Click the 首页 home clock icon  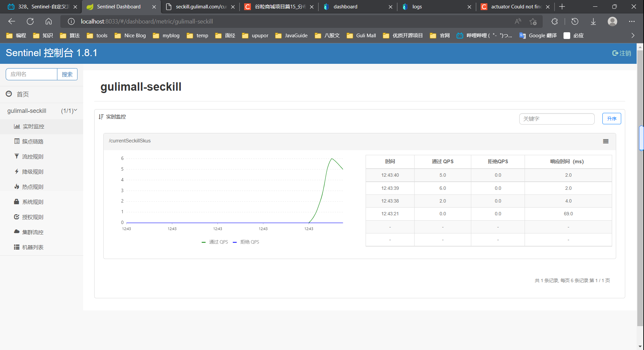[x=9, y=94]
